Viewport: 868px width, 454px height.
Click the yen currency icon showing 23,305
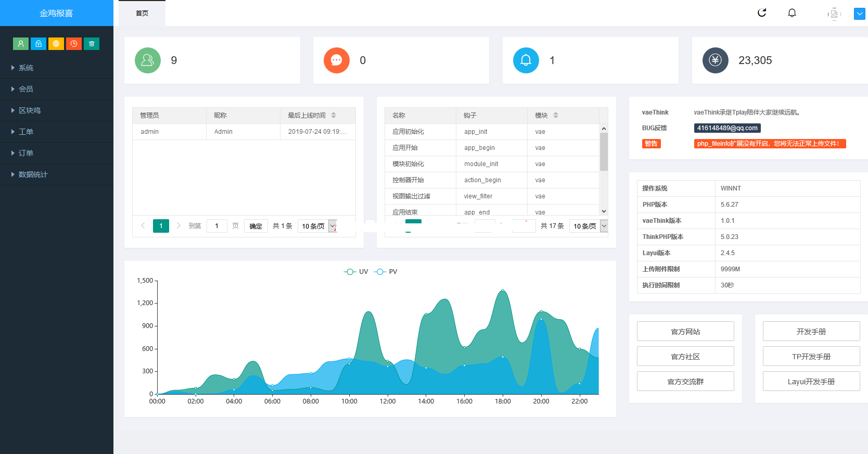click(x=715, y=60)
